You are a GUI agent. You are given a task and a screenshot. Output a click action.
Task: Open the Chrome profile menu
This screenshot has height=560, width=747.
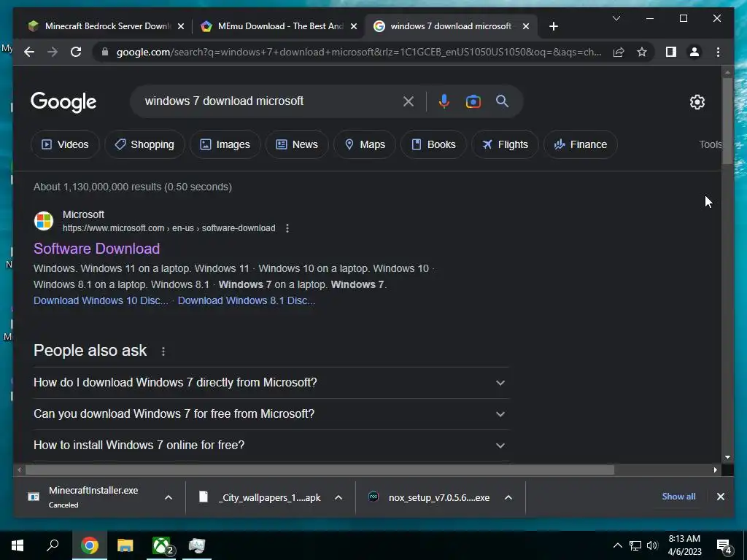694,52
